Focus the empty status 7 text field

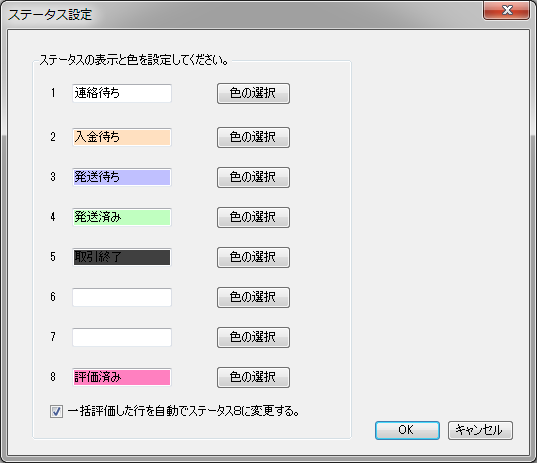click(122, 337)
